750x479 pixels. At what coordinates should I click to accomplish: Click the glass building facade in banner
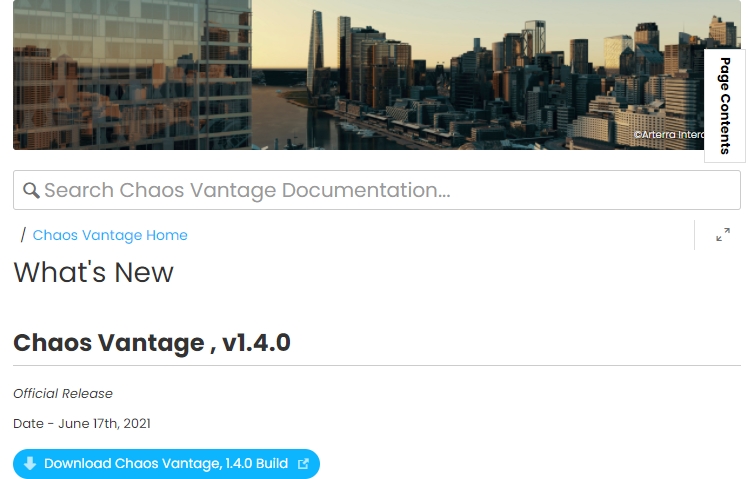(132, 75)
